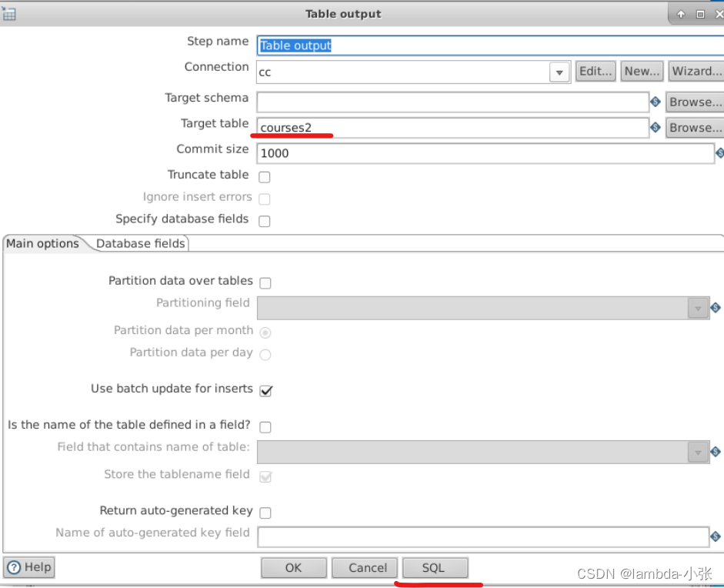Open the Connection dropdown showing cc
Viewport: 724px width, 588px height.
click(x=559, y=72)
